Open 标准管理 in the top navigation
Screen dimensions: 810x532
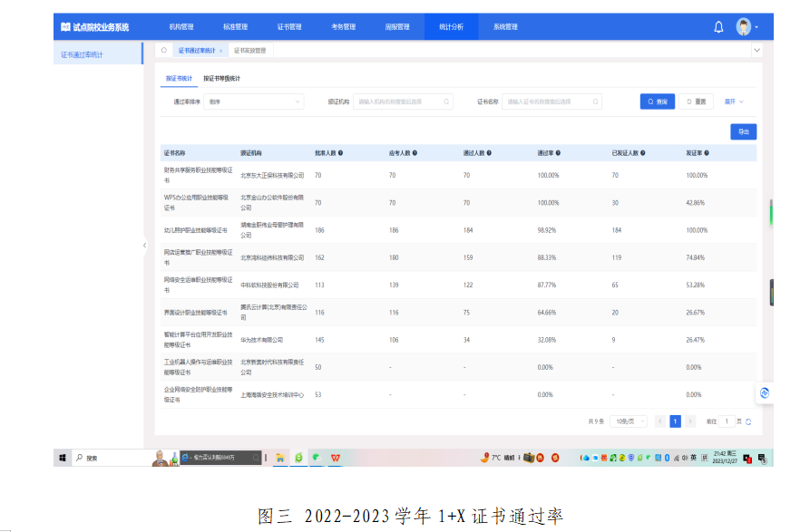pyautogui.click(x=235, y=27)
